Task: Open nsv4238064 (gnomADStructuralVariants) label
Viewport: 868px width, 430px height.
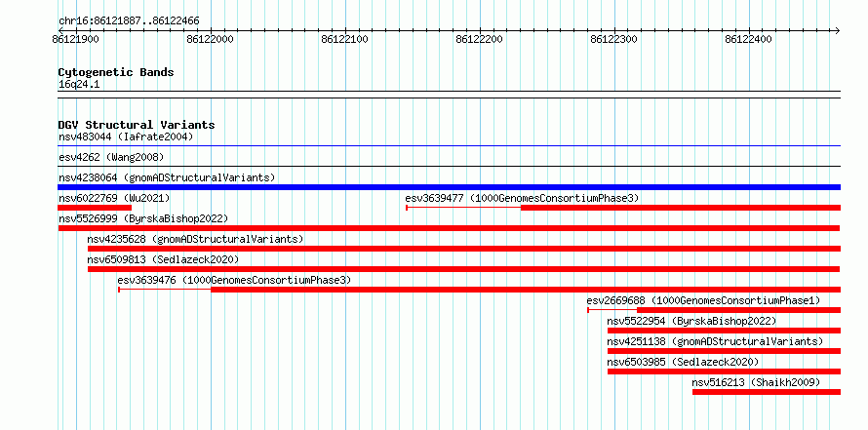Action: 167,177
